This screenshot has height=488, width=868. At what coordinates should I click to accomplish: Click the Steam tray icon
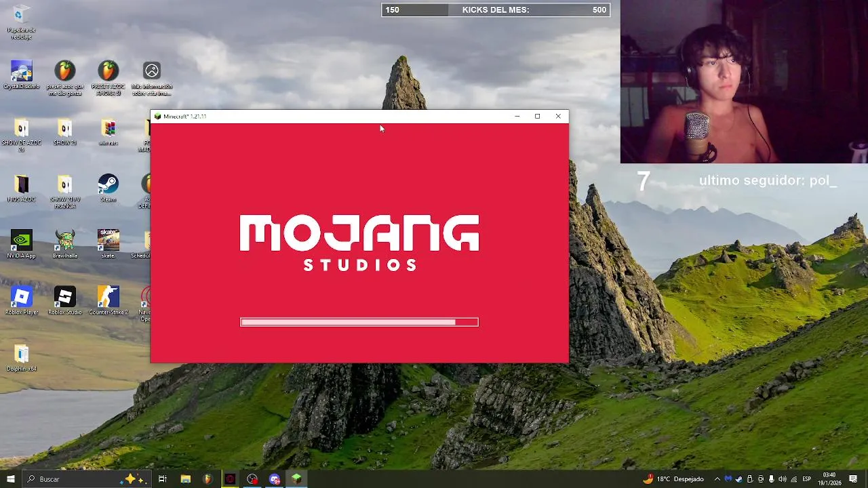(x=739, y=479)
